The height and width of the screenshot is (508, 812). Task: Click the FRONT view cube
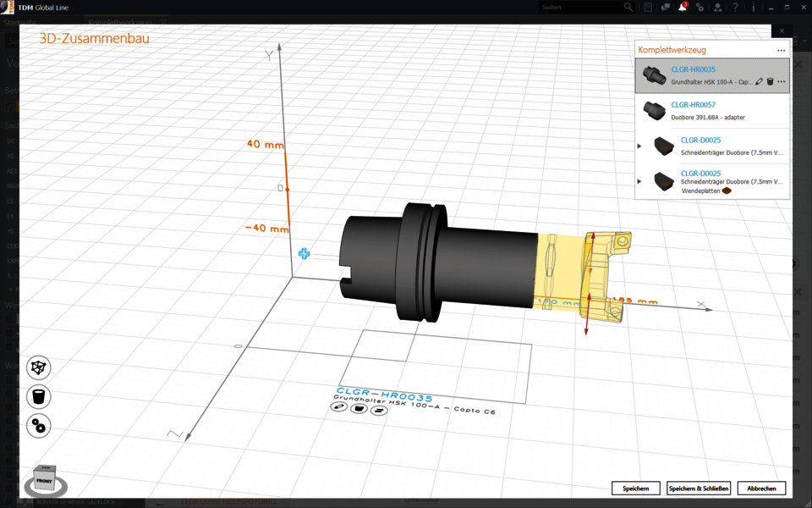pyautogui.click(x=45, y=480)
